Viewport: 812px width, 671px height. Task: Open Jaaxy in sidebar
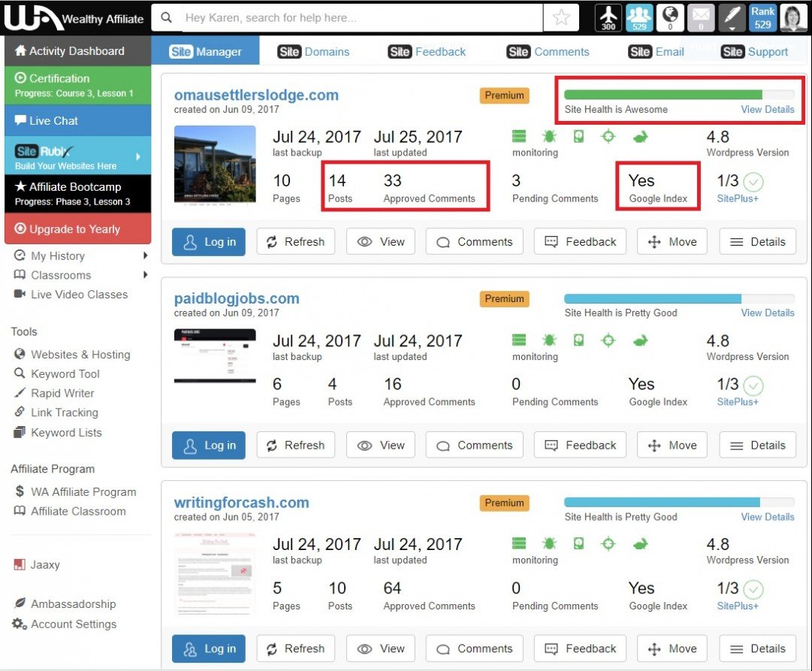(x=37, y=564)
